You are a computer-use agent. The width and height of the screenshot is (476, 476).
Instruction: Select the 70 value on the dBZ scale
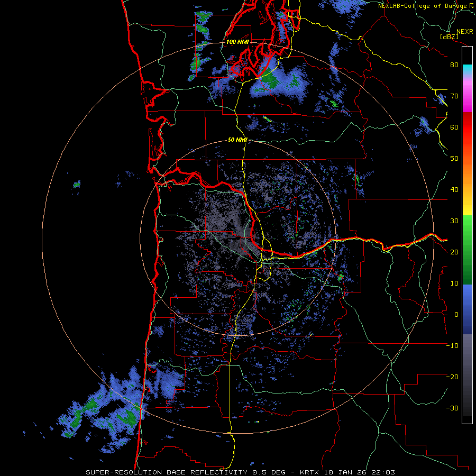click(x=454, y=96)
